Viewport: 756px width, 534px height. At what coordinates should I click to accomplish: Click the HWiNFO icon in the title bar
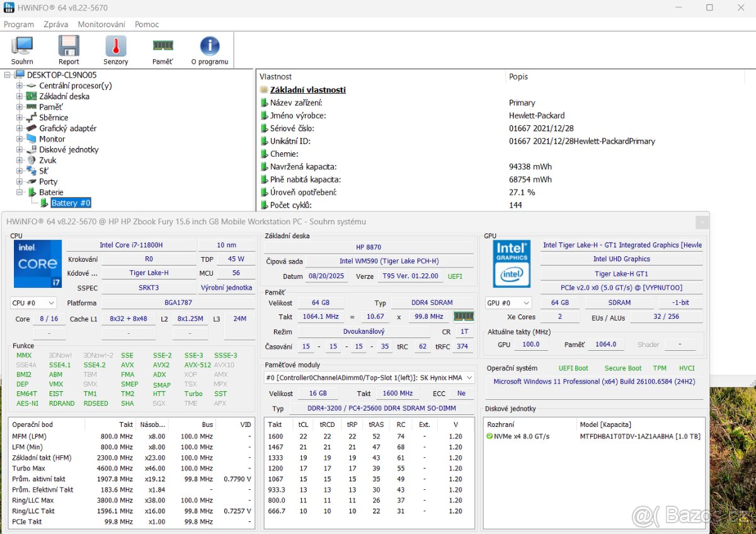tap(8, 8)
